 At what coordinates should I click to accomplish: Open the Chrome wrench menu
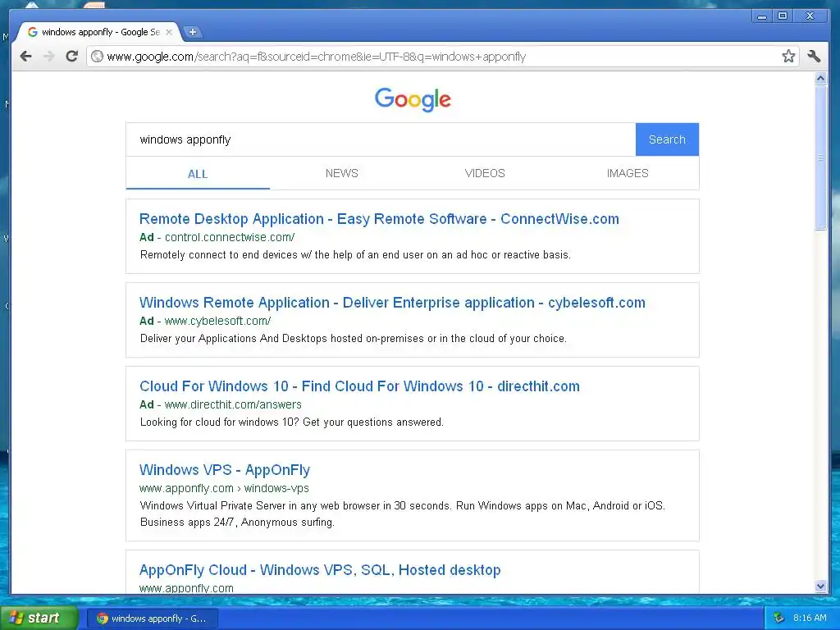[x=814, y=57]
